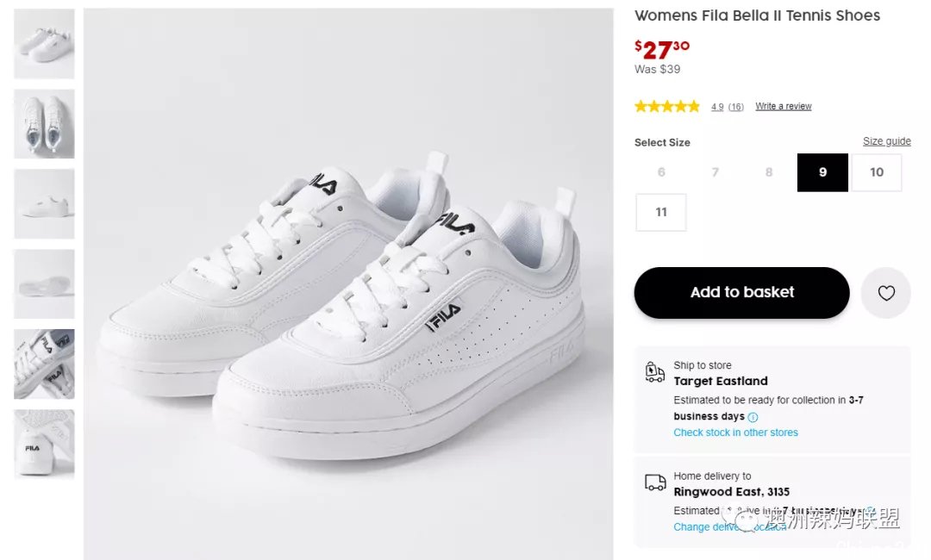This screenshot has height=560, width=931.
Task: View the first shoe pair thumbnail
Action: [45, 44]
